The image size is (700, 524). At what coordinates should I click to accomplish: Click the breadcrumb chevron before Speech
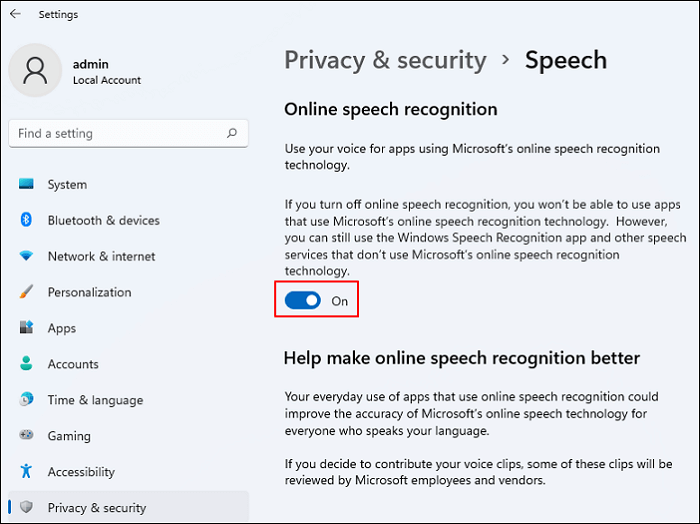point(506,60)
